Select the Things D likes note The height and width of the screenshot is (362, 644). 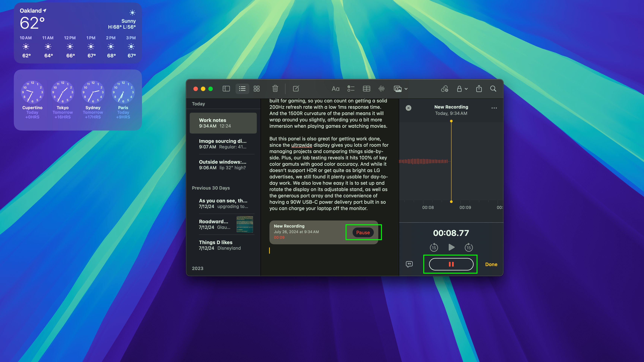(x=220, y=245)
